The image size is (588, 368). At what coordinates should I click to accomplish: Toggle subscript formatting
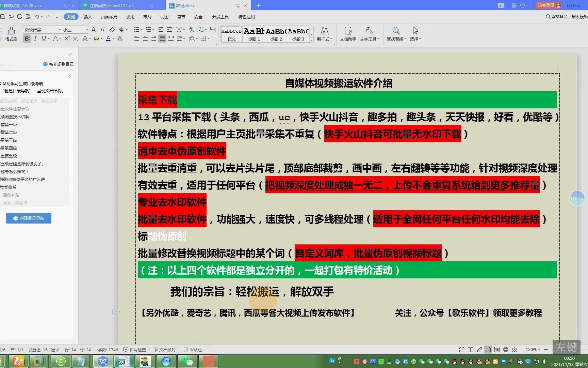(x=76, y=39)
